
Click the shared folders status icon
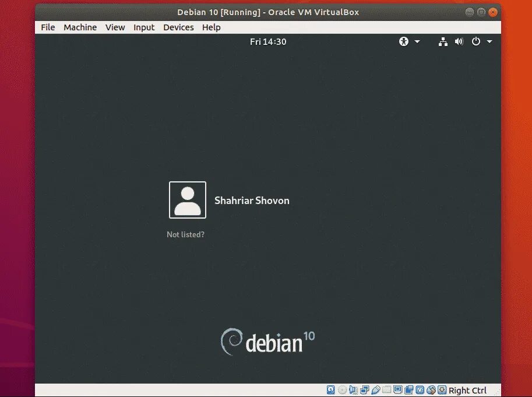coord(386,390)
